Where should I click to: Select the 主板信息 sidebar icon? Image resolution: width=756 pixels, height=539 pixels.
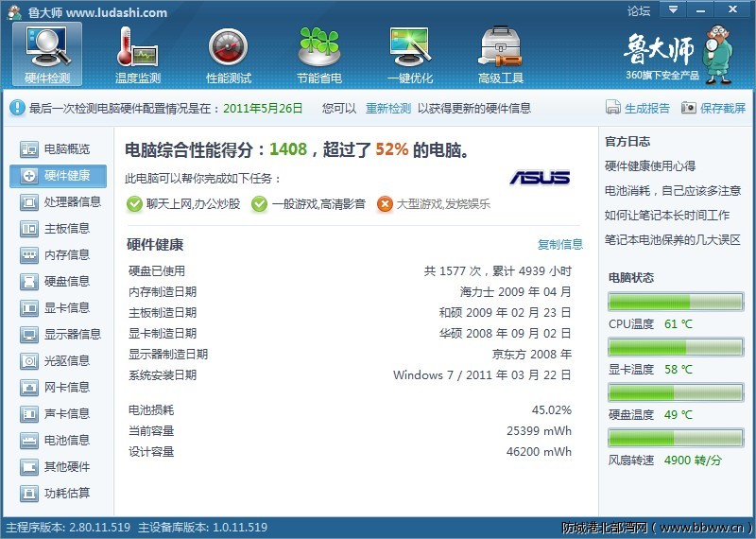29,229
